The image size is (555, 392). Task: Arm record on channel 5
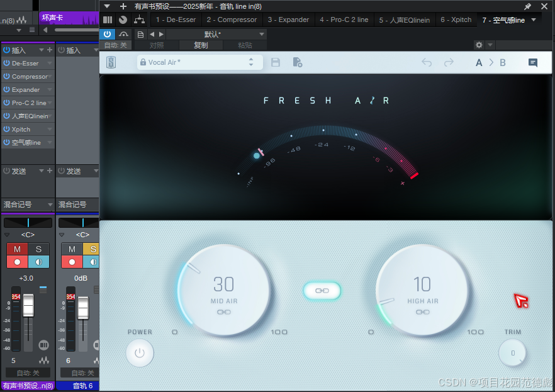point(17,262)
